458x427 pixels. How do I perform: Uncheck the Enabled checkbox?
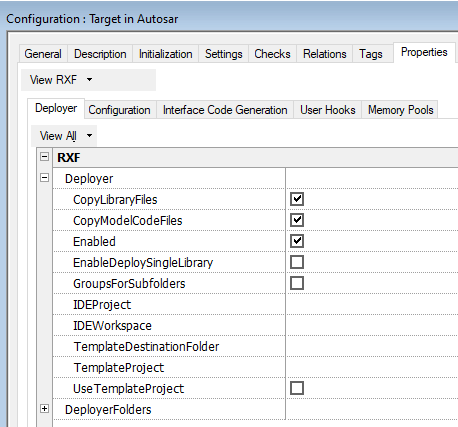coord(297,241)
